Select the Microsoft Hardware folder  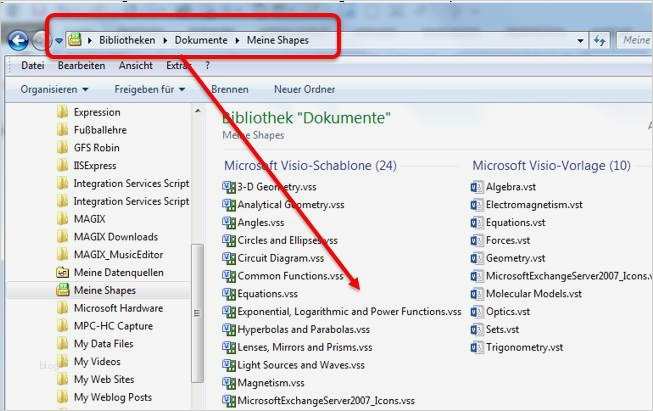pos(118,308)
